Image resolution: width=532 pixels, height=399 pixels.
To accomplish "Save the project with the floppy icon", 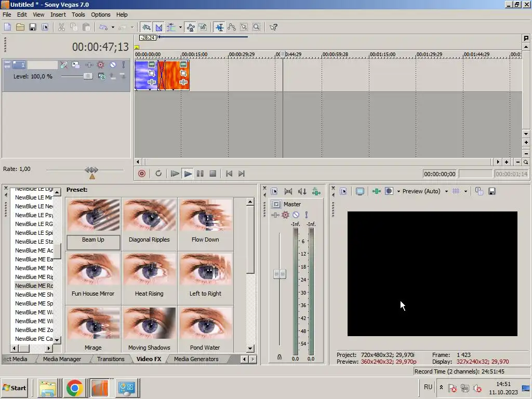I will 33,27.
